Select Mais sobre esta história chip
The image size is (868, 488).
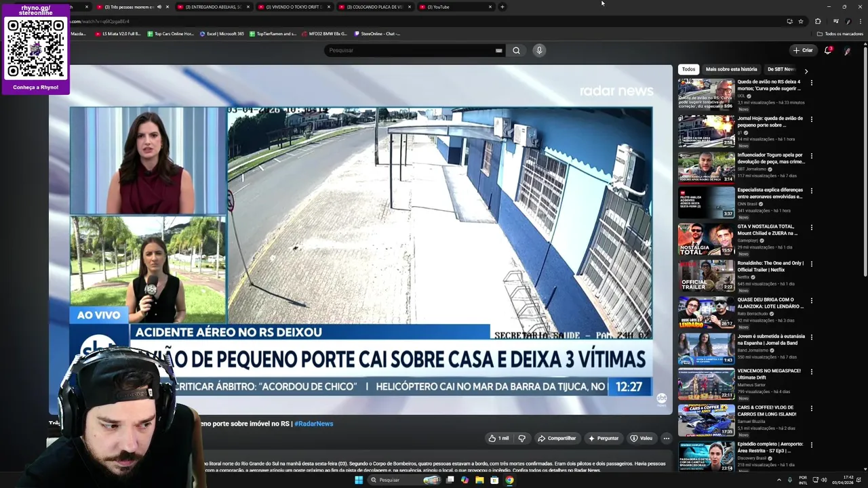point(731,69)
